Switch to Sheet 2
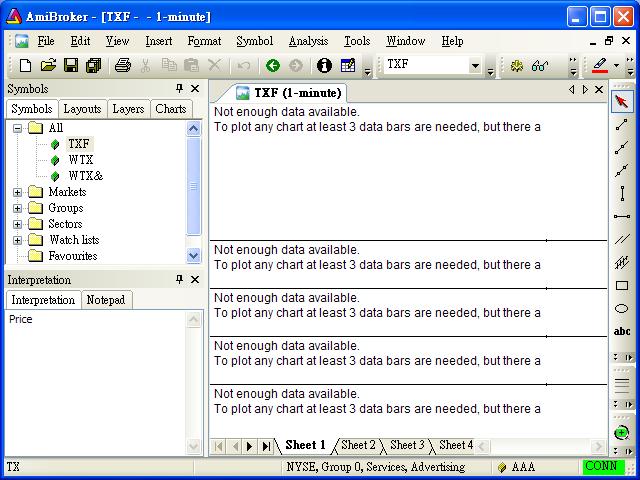This screenshot has height=480, width=640. [358, 445]
